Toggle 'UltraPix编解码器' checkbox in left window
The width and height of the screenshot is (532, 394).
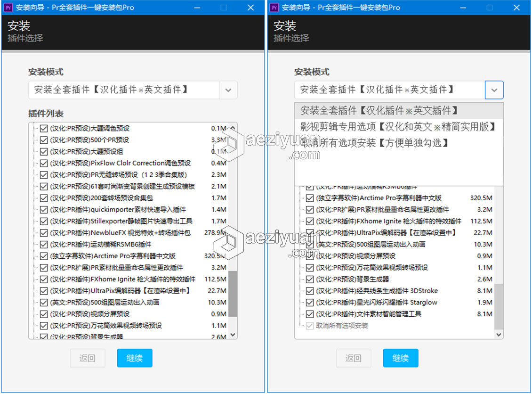pos(44,291)
